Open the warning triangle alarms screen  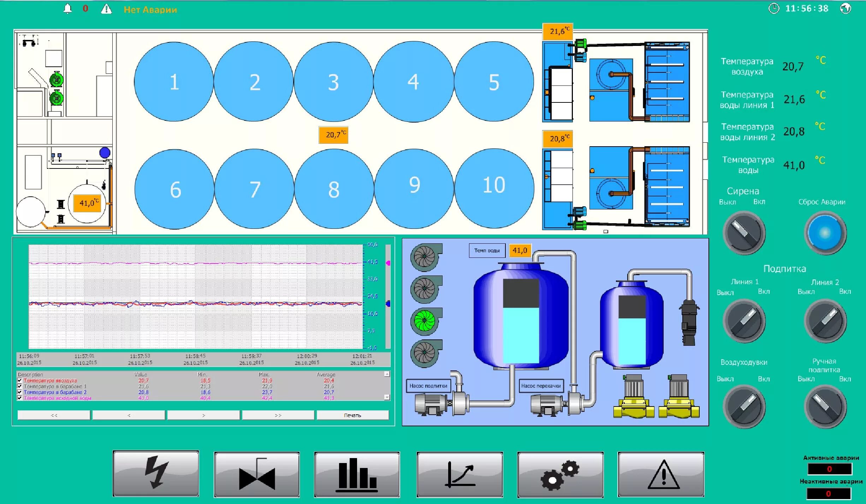pyautogui.click(x=661, y=474)
